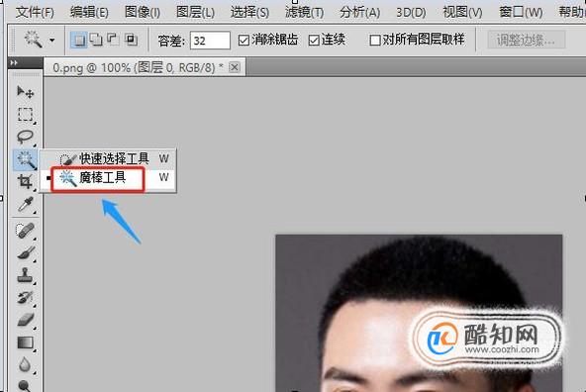
Task: Select the Magic Wand tool in toolbox
Action: (x=25, y=159)
